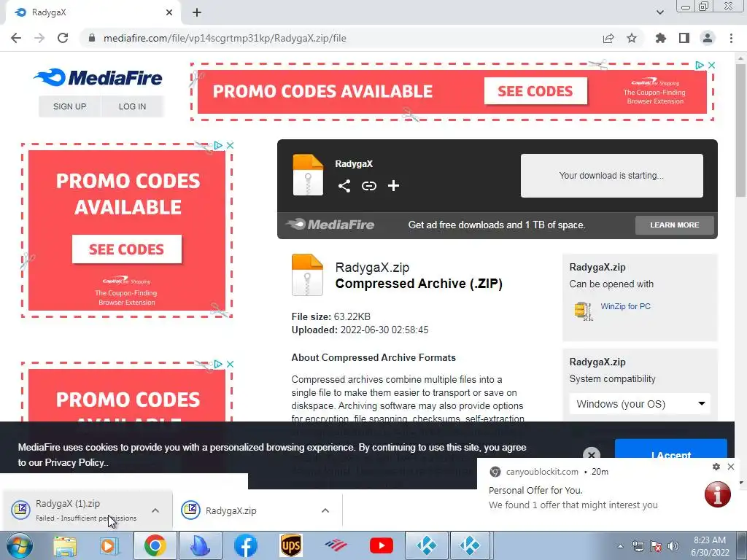The height and width of the screenshot is (560, 747).
Task: Select the RadygaX browser tab
Action: point(93,13)
